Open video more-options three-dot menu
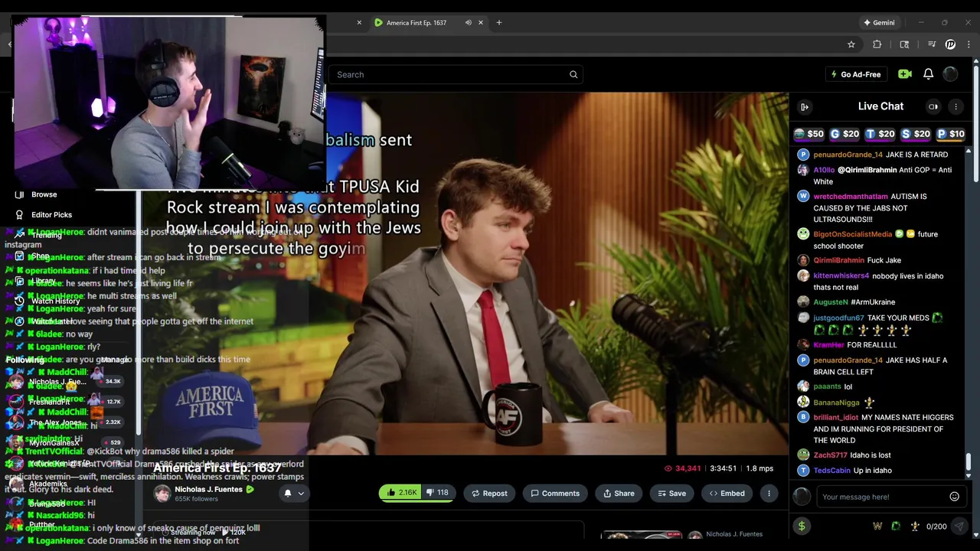Image resolution: width=980 pixels, height=551 pixels. 769,493
